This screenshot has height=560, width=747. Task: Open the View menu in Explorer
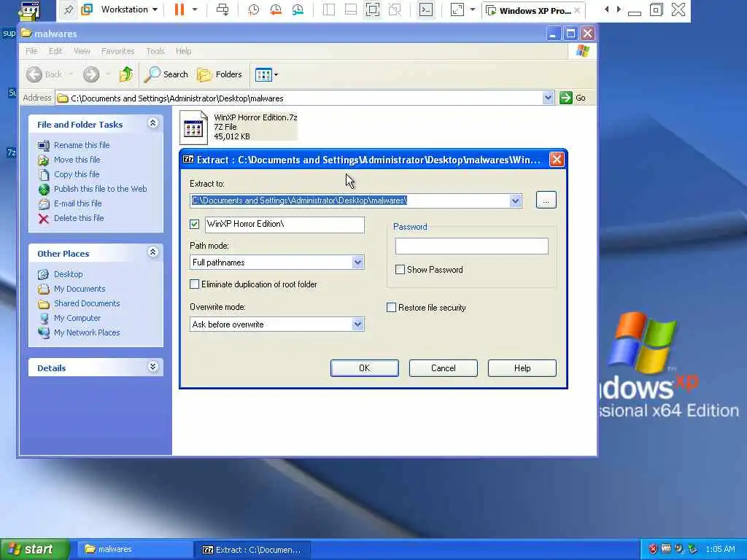point(82,51)
